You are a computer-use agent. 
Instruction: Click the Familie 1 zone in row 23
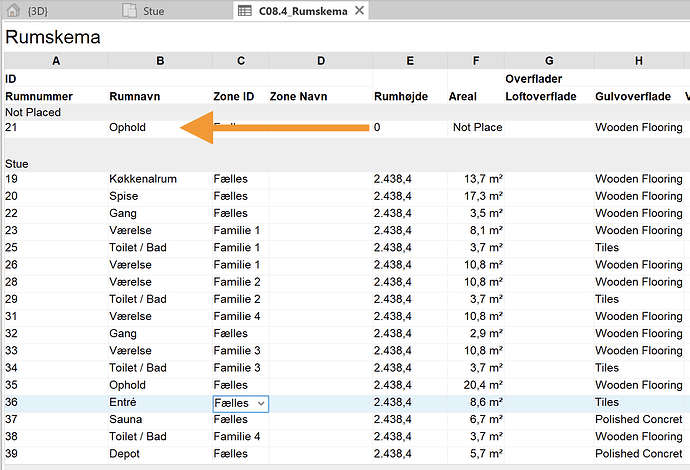point(237,230)
